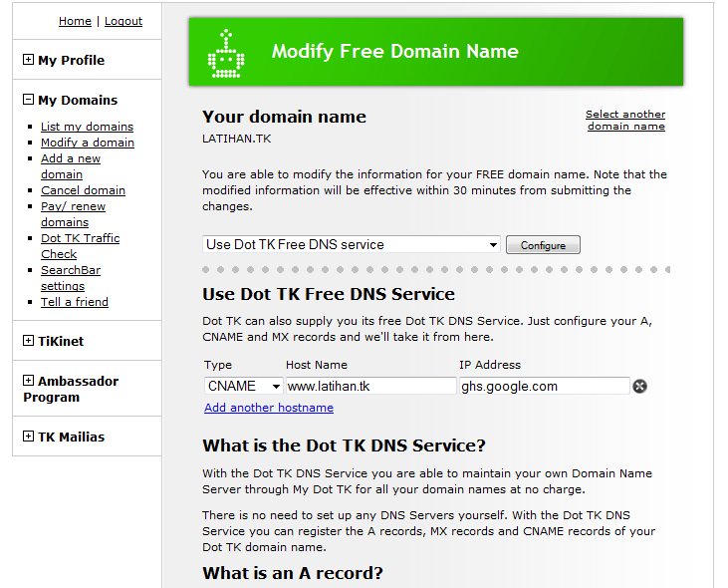The image size is (728, 588).
Task: Click the My Domains menu heading
Action: 78,100
